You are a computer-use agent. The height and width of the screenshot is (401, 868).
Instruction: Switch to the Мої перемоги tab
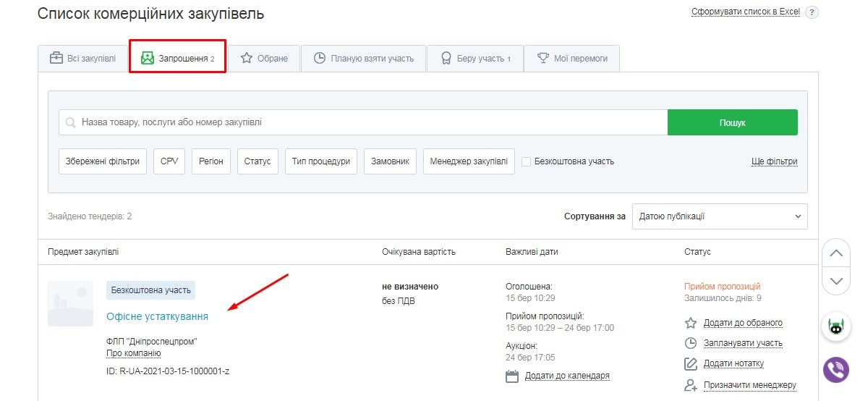coord(572,59)
